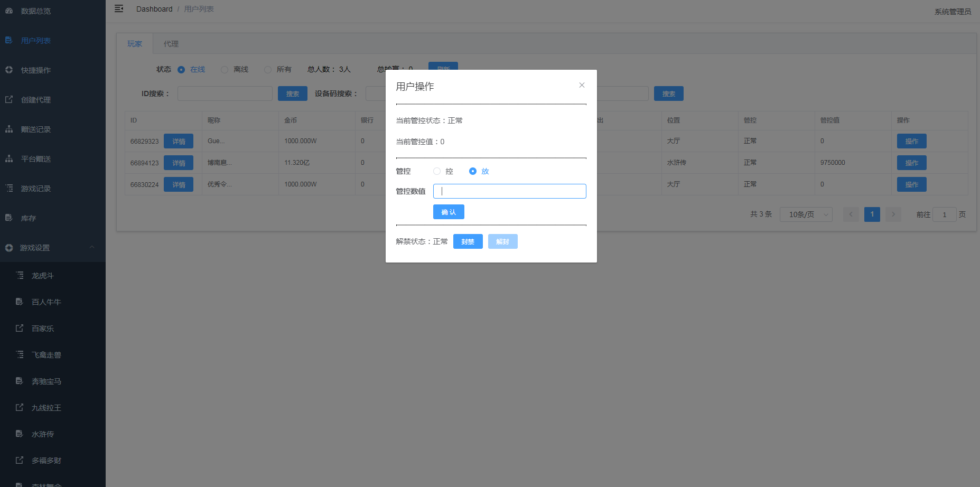
Task: Close the 用户操作 dialog with X
Action: [x=582, y=85]
